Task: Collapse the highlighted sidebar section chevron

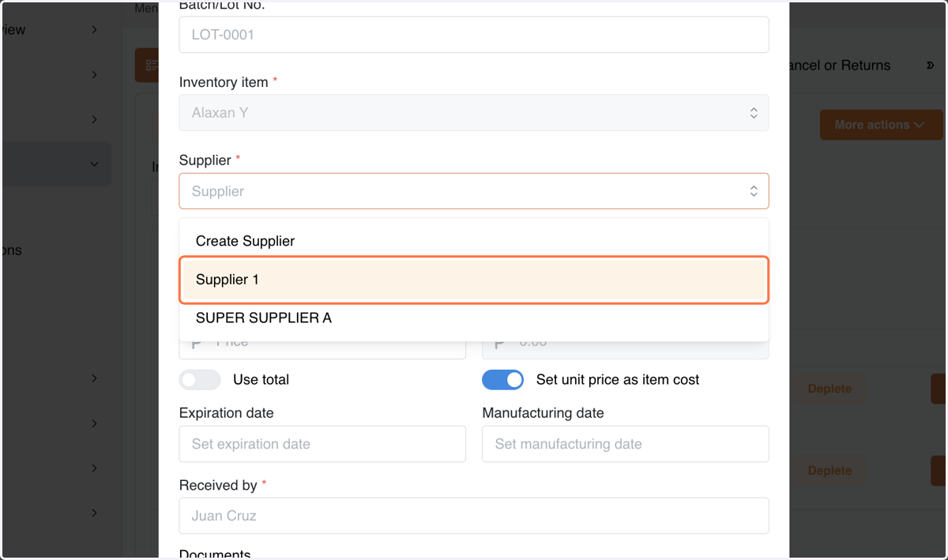Action: point(94,164)
